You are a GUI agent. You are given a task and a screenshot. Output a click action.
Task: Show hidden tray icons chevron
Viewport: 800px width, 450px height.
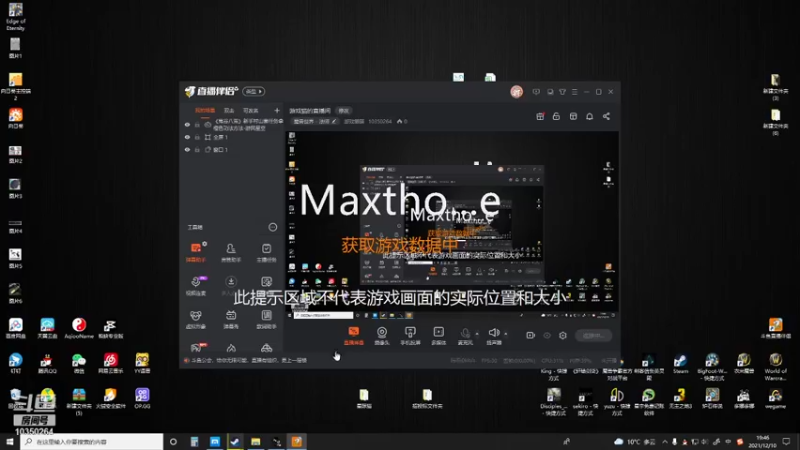(665, 441)
